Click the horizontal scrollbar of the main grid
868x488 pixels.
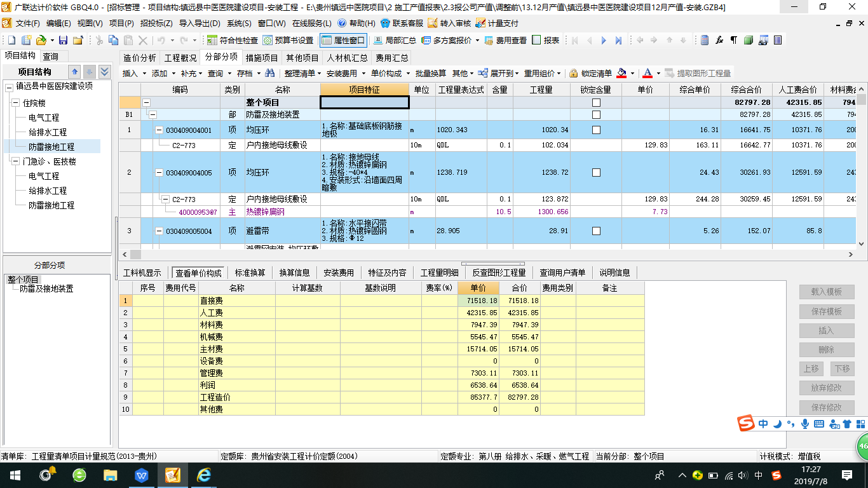pyautogui.click(x=489, y=255)
